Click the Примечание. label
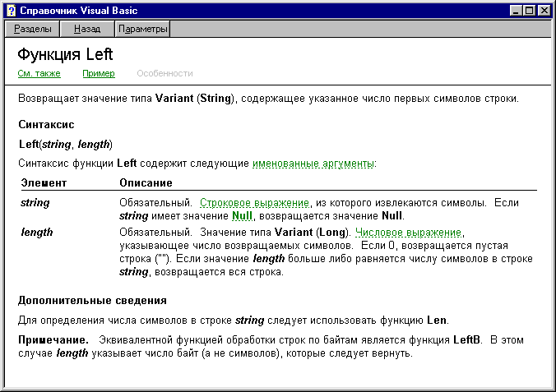Image resolution: width=556 pixels, height=392 pixels. (x=53, y=340)
